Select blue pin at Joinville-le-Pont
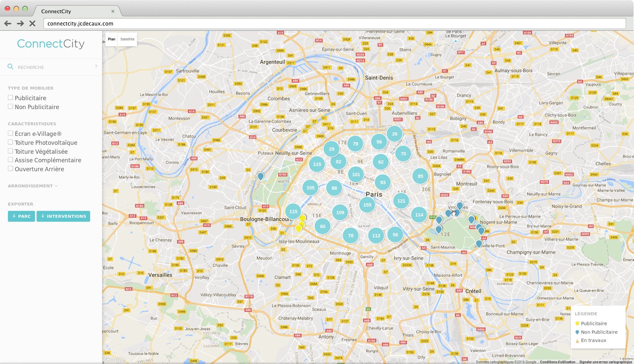This screenshot has width=634, height=364. [479, 244]
